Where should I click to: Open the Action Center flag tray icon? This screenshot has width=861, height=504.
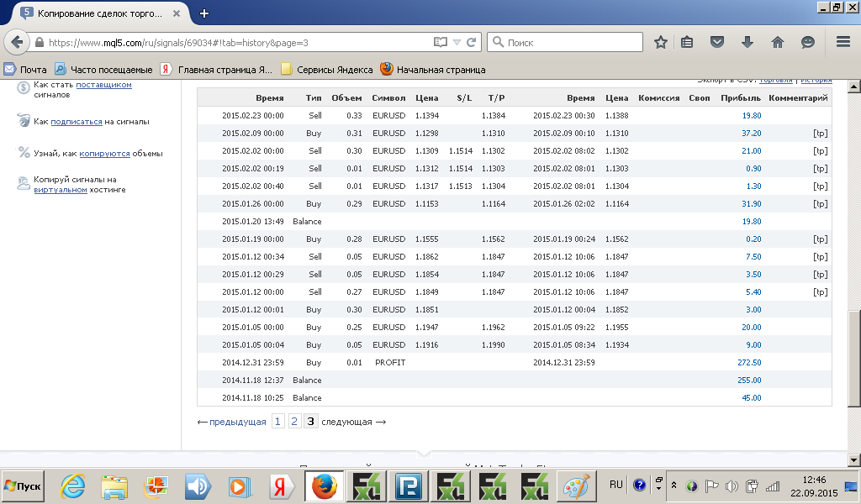tap(711, 486)
